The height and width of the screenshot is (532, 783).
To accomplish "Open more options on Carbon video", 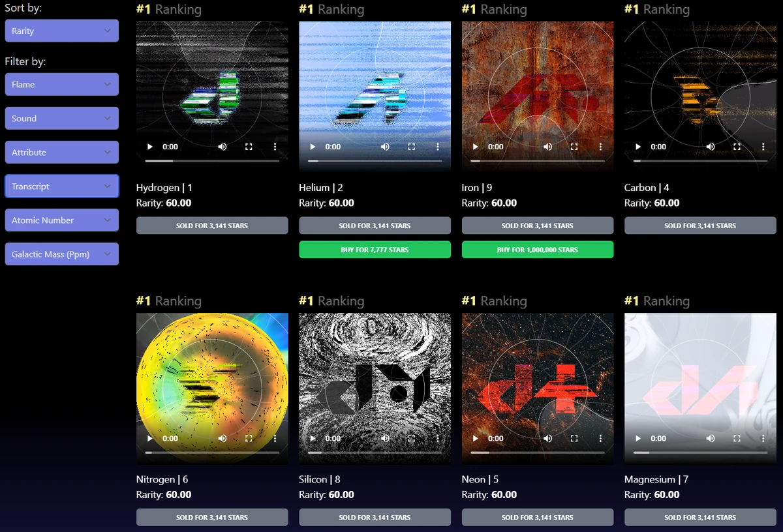I will [763, 147].
